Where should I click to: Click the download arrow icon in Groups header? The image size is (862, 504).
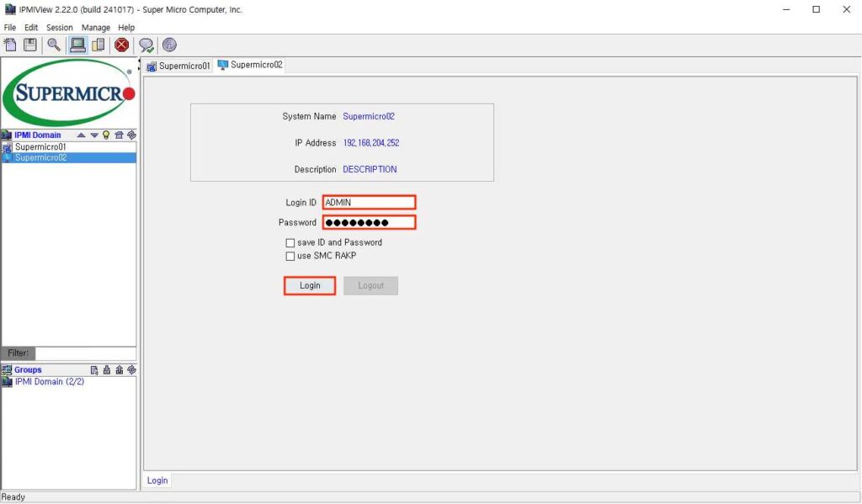coord(107,370)
